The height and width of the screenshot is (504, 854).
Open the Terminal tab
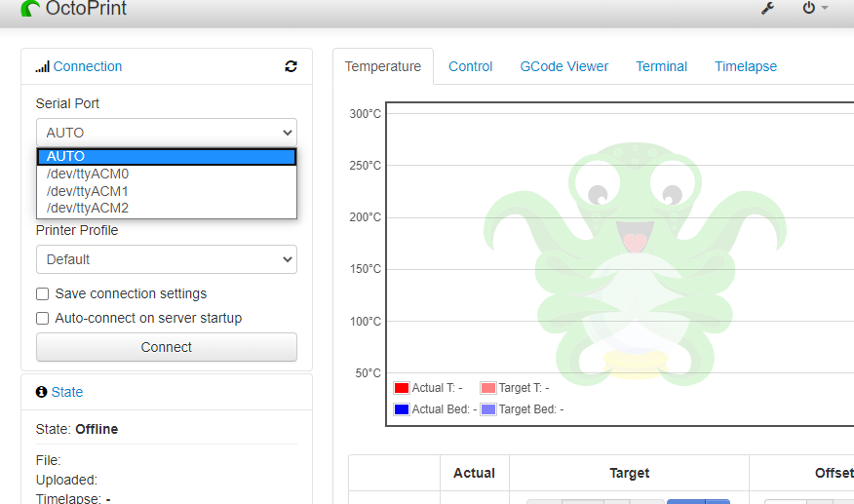click(x=661, y=66)
